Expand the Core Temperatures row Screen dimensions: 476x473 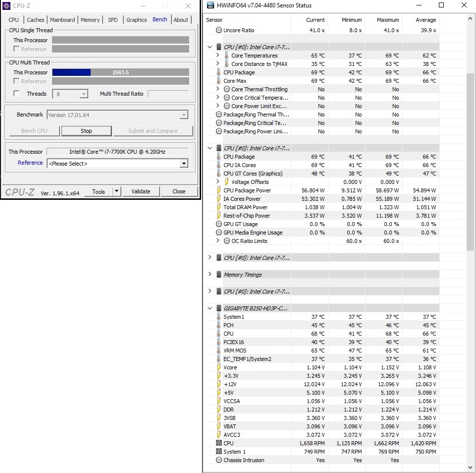[217, 56]
